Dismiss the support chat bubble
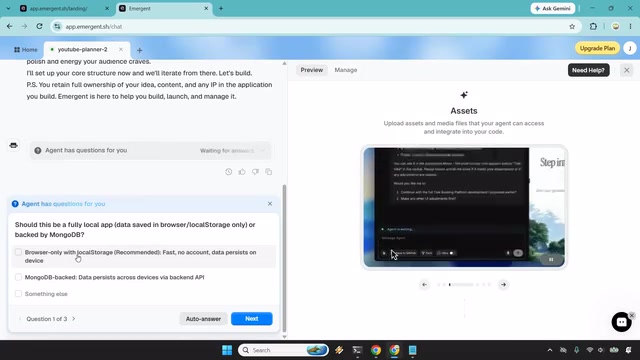 point(631,315)
